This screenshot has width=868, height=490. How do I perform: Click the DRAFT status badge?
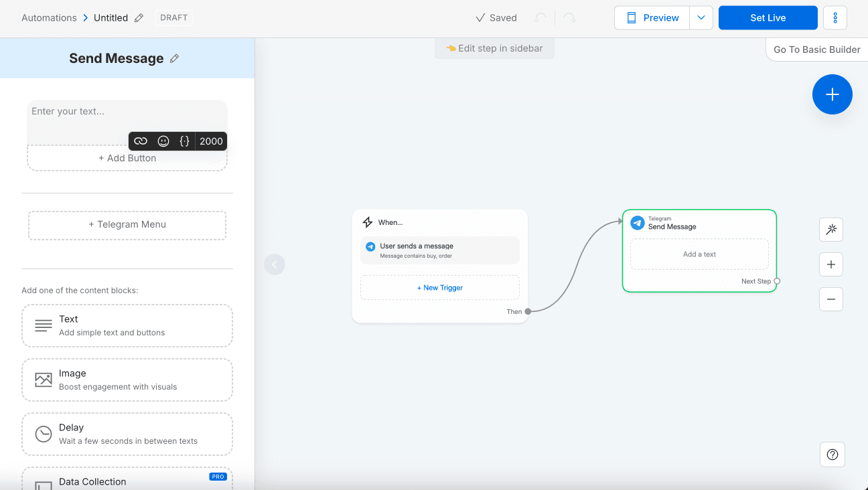tap(174, 18)
